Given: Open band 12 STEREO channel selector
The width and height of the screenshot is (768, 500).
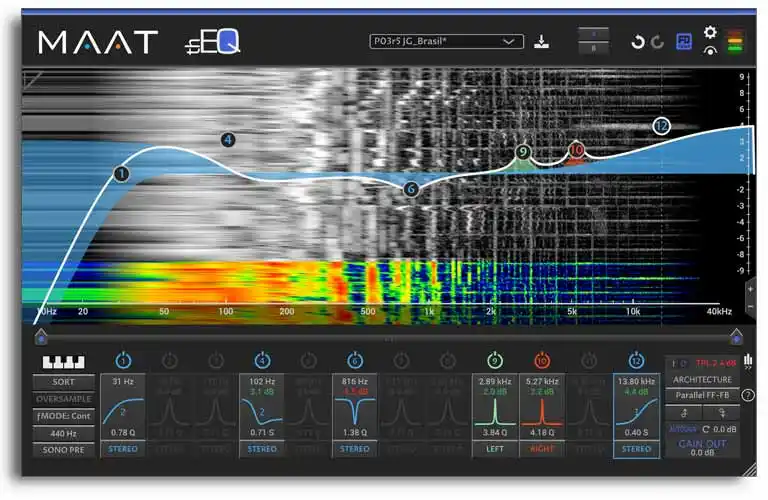Looking at the screenshot, I should pos(636,449).
